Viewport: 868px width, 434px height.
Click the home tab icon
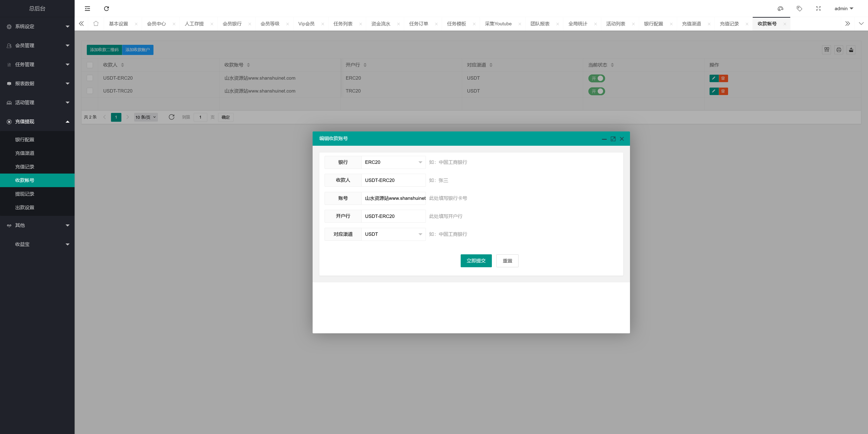coord(96,24)
